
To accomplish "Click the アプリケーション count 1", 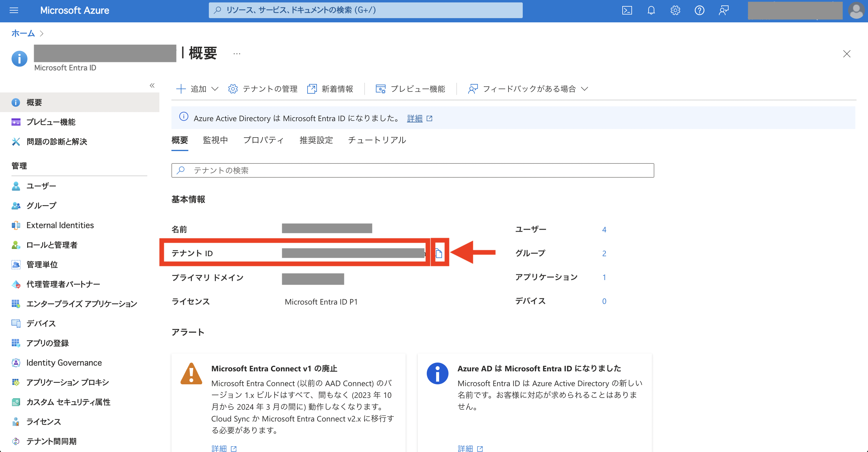I will click(604, 277).
